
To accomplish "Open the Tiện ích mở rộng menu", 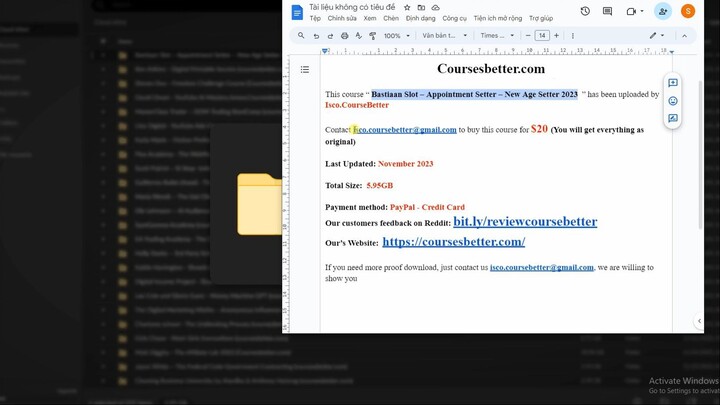I will [498, 18].
